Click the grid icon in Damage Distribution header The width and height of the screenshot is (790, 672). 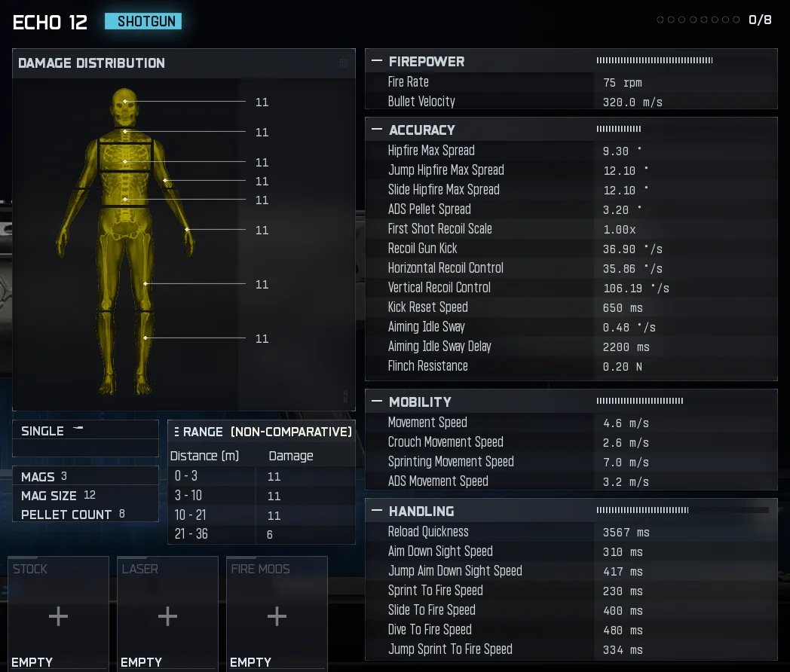[x=344, y=63]
